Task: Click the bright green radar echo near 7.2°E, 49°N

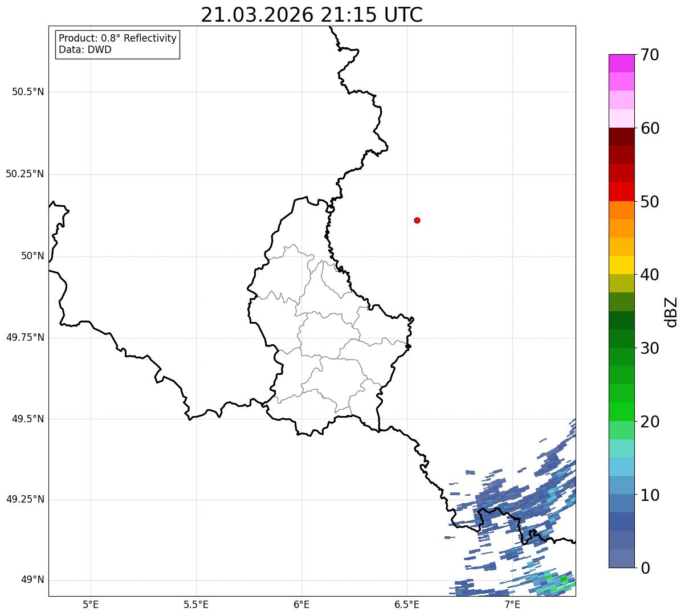Action: [x=564, y=579]
